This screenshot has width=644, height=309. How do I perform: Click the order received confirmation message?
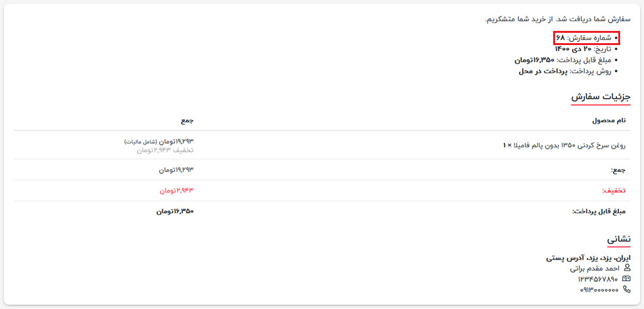click(x=558, y=19)
